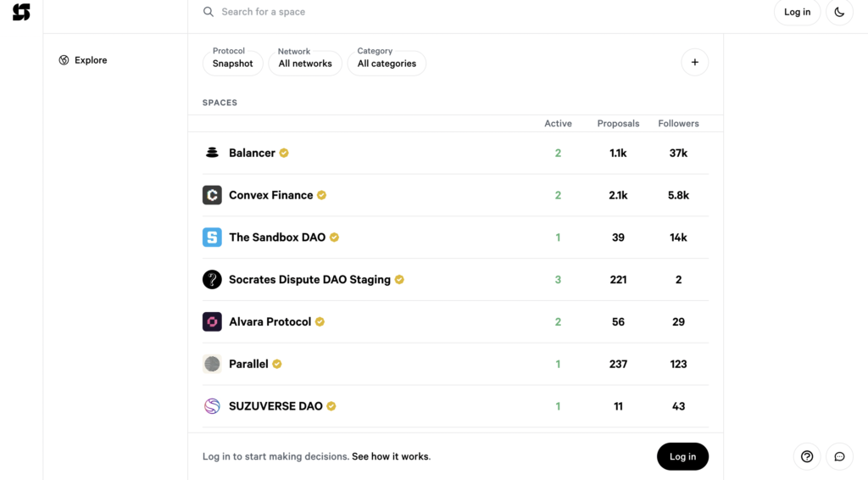This screenshot has width=868, height=480.
Task: Click The Sandbox DAO verified badge
Action: point(334,237)
